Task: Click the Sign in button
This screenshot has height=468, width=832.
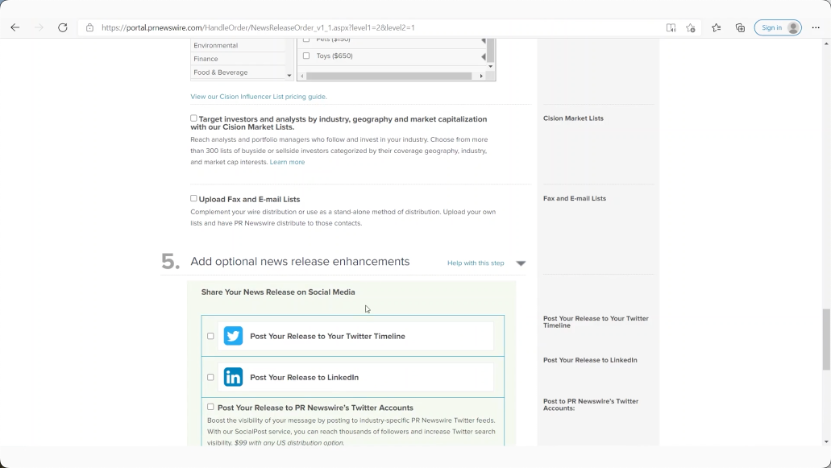Action: [x=777, y=27]
